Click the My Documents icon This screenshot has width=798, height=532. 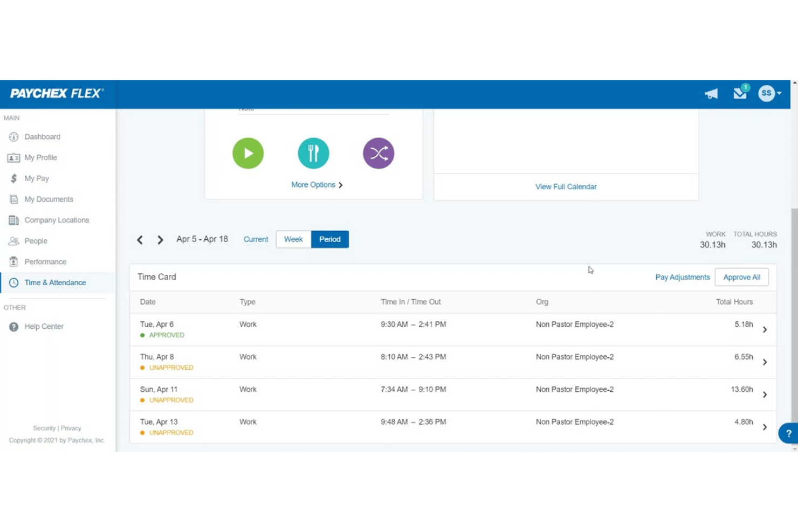coord(13,199)
